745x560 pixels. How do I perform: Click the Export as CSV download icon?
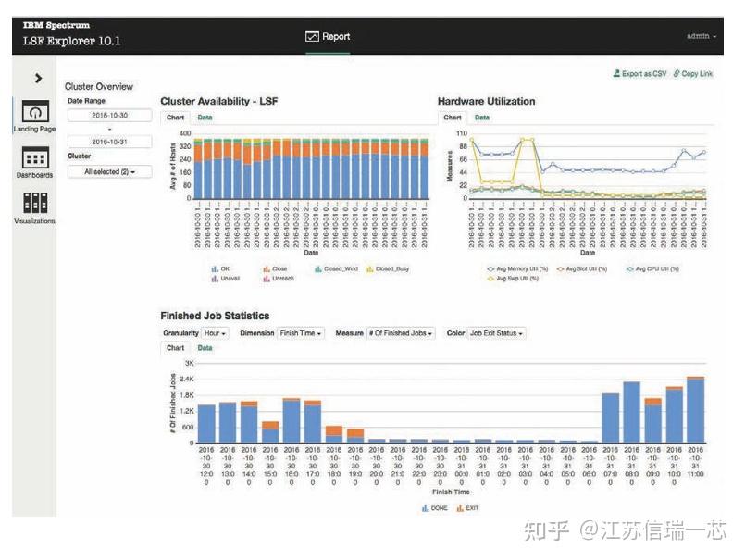point(615,73)
